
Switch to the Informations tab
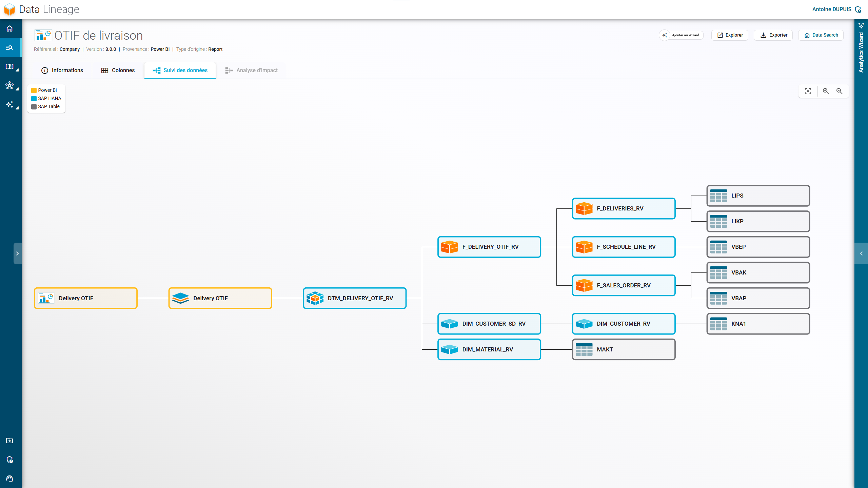tap(62, 70)
